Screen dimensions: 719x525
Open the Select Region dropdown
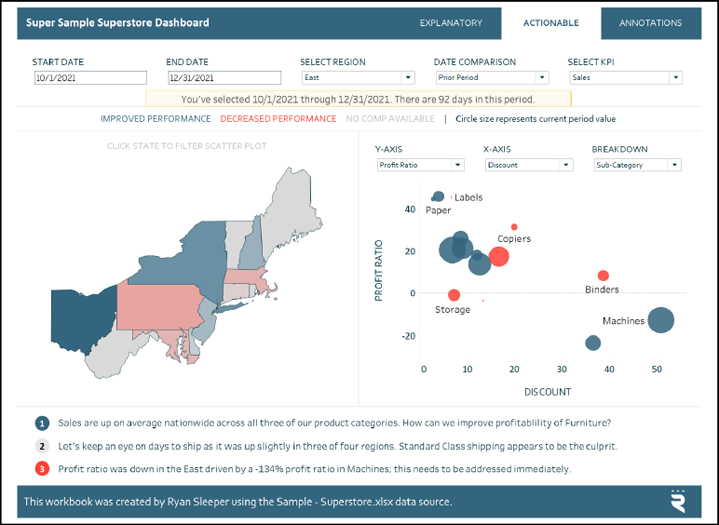(358, 77)
